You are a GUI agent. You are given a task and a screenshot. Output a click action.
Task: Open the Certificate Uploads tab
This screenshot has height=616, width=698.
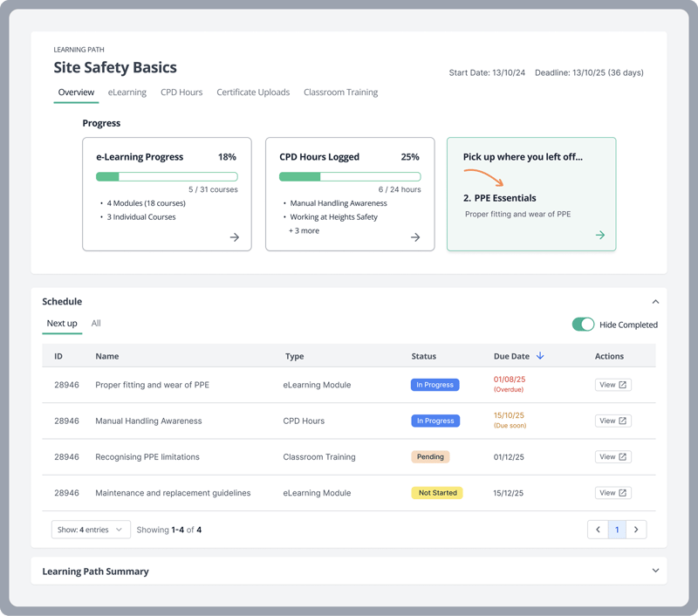click(253, 92)
